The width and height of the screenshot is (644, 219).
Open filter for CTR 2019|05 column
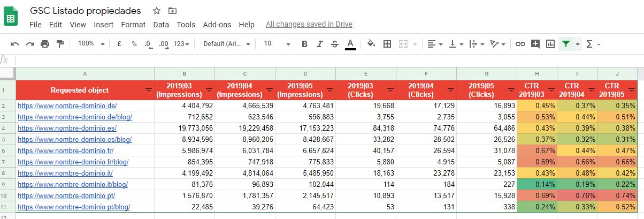[x=631, y=90]
